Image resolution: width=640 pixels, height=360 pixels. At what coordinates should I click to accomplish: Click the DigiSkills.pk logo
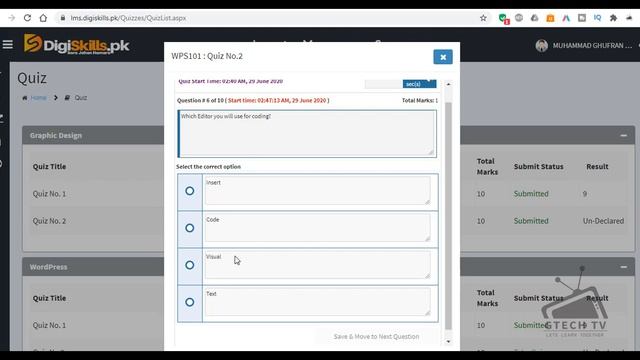tap(76, 44)
